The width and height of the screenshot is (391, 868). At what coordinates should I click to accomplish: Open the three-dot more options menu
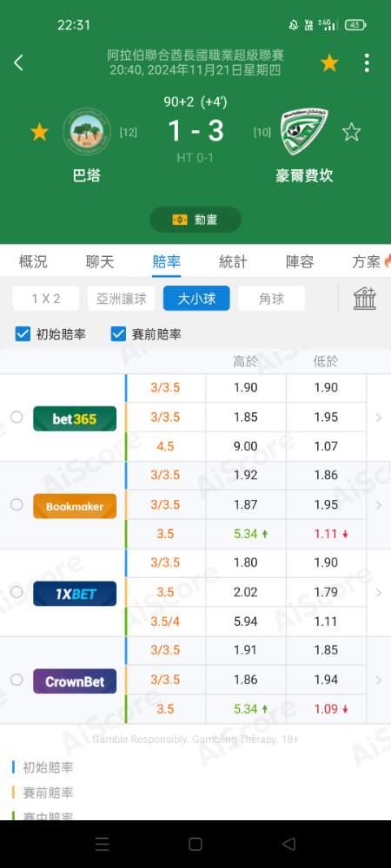click(x=367, y=63)
